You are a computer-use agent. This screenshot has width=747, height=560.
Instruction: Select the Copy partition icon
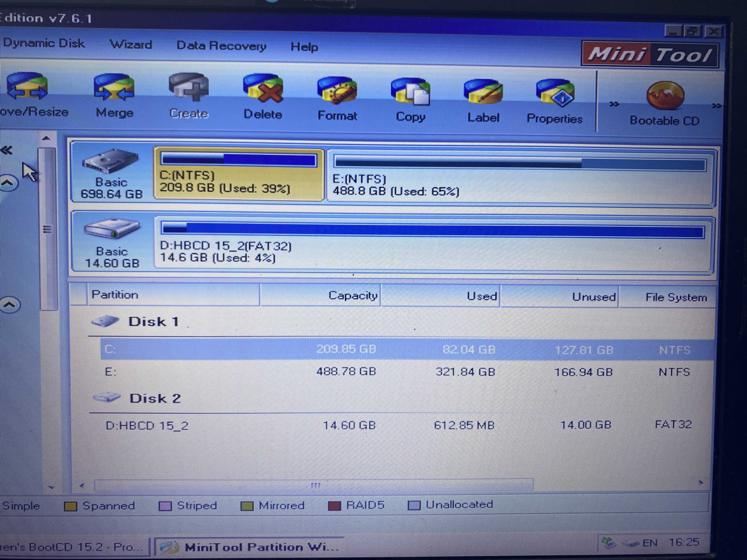point(410,100)
